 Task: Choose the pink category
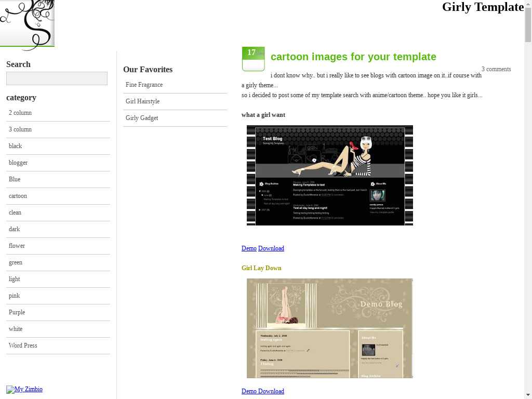14,296
